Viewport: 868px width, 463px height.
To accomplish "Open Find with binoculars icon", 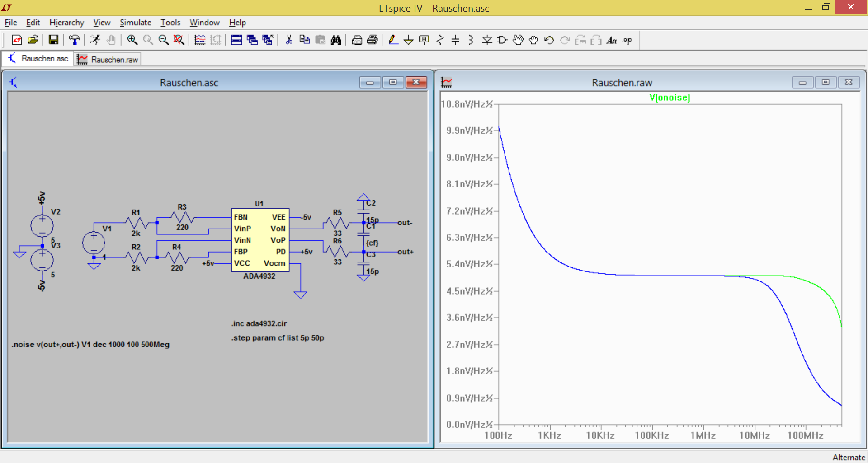I will point(336,40).
